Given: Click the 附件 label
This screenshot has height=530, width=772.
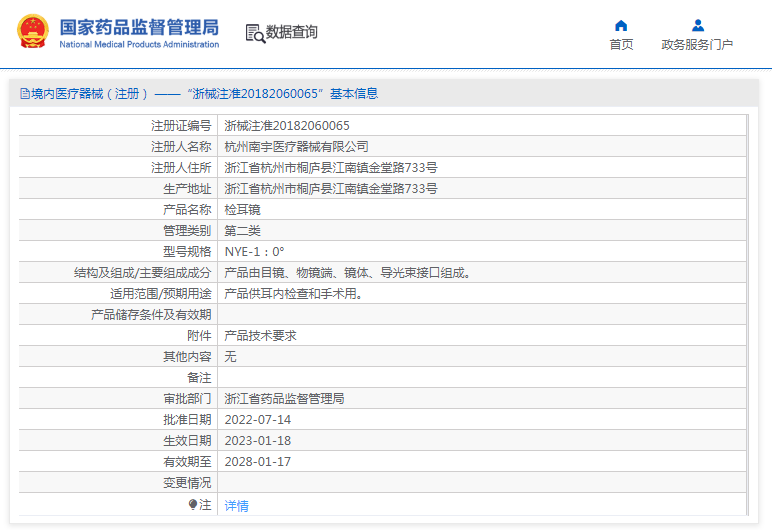Looking at the screenshot, I should (x=199, y=336).
